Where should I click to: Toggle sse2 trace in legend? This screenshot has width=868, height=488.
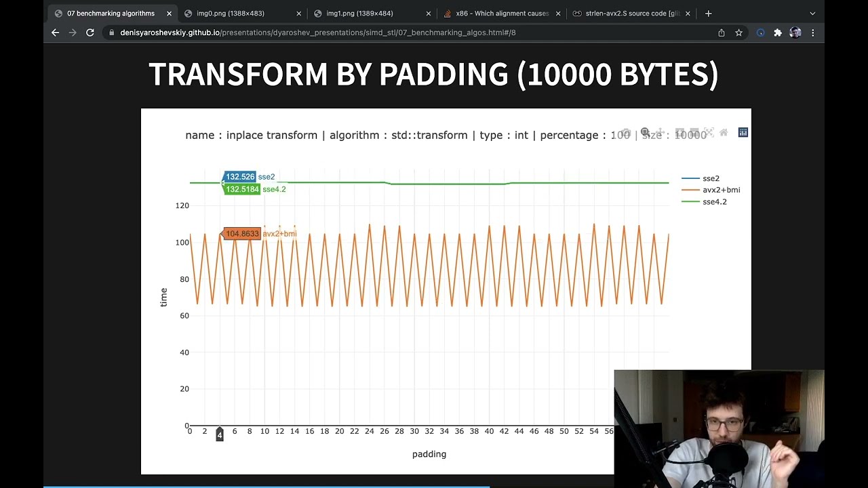tap(701, 178)
